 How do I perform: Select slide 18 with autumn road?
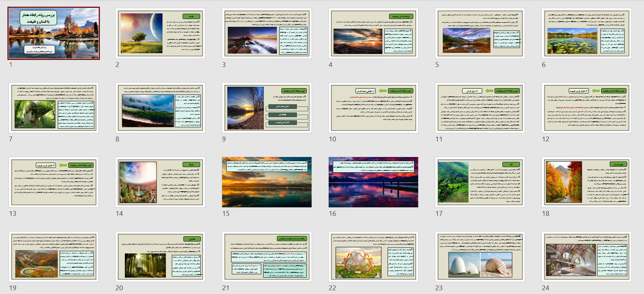coord(587,182)
